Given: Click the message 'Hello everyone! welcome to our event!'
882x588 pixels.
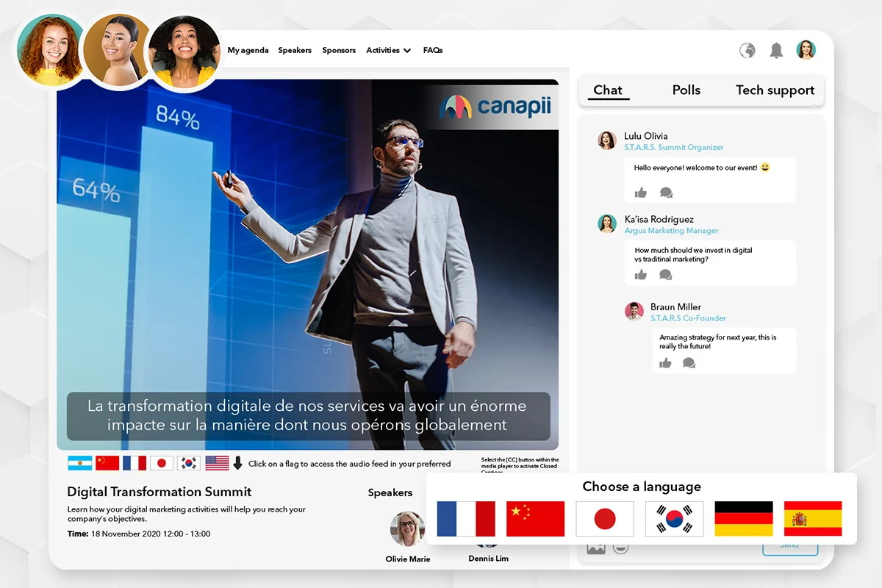Looking at the screenshot, I should tap(696, 168).
